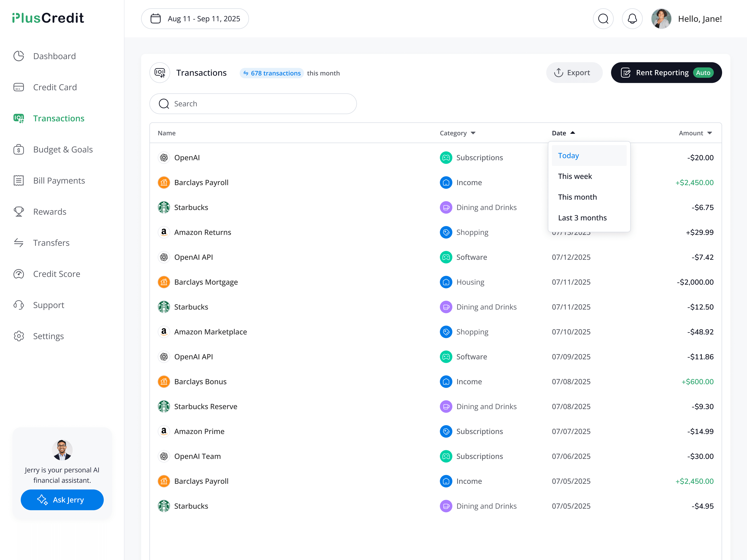Export the transactions
Screen dimensions: 747x560
(574, 73)
